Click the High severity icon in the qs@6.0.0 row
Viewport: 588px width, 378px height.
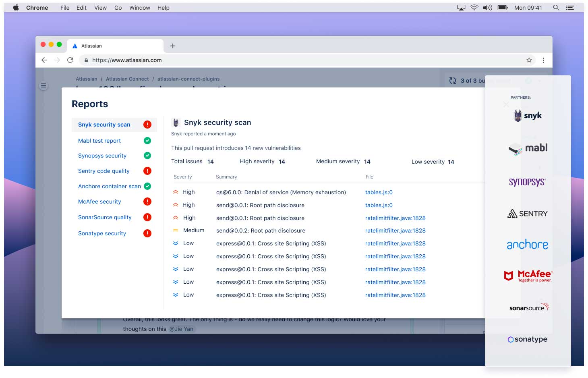pyautogui.click(x=176, y=192)
